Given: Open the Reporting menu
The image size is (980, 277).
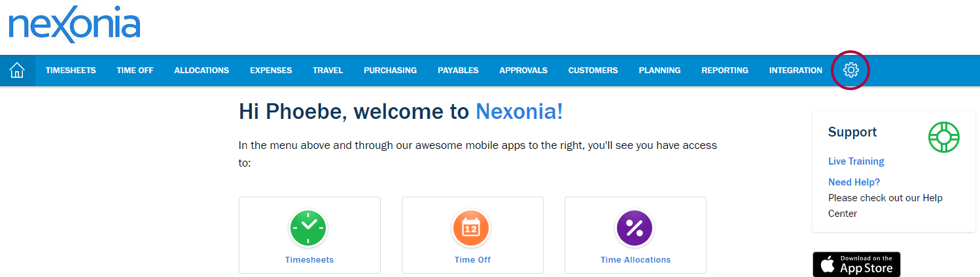Looking at the screenshot, I should click(x=725, y=71).
